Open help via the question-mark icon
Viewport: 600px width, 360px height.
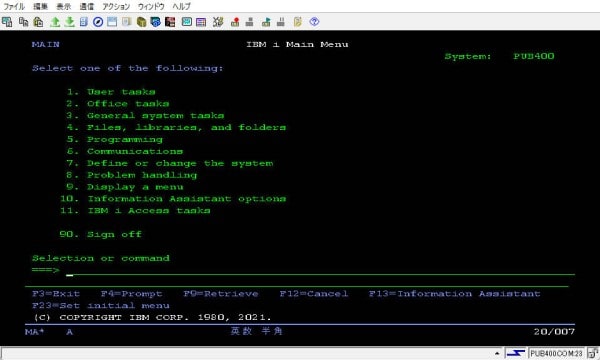click(314, 22)
